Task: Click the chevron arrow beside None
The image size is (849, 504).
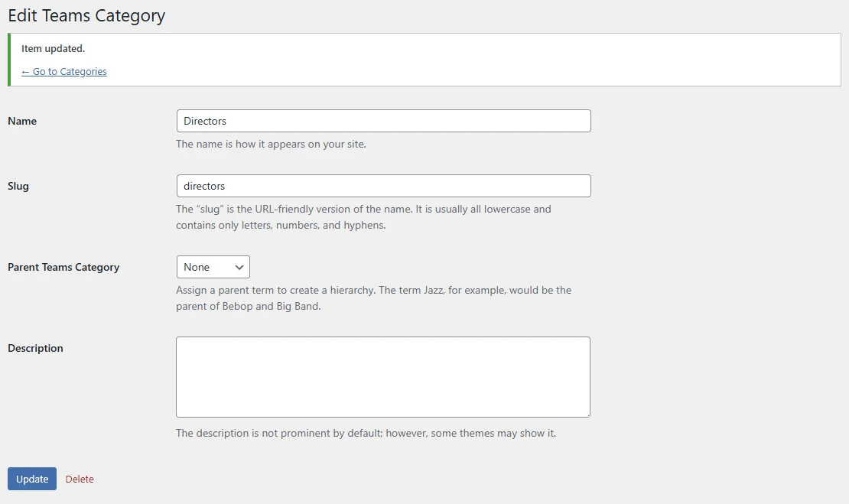Action: pos(239,267)
